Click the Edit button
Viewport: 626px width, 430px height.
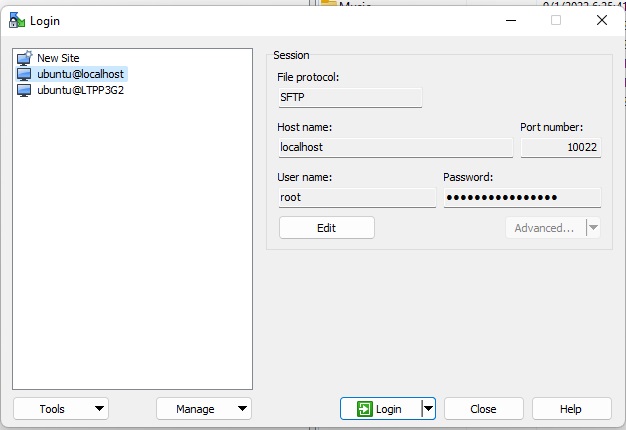coord(327,228)
